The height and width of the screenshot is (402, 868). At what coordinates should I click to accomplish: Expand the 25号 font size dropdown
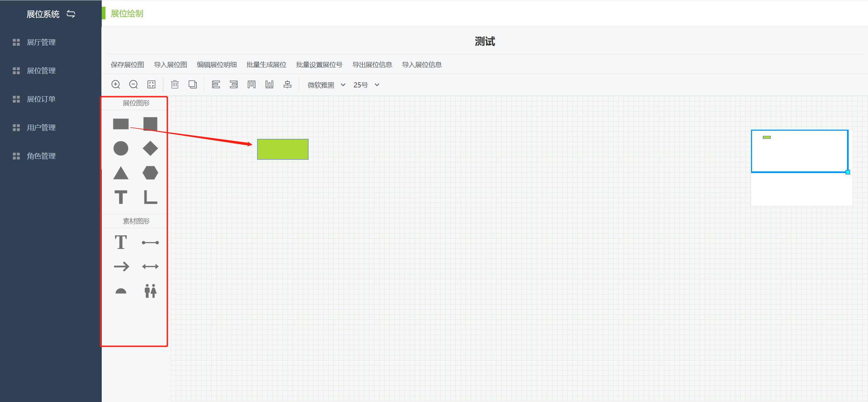[366, 85]
